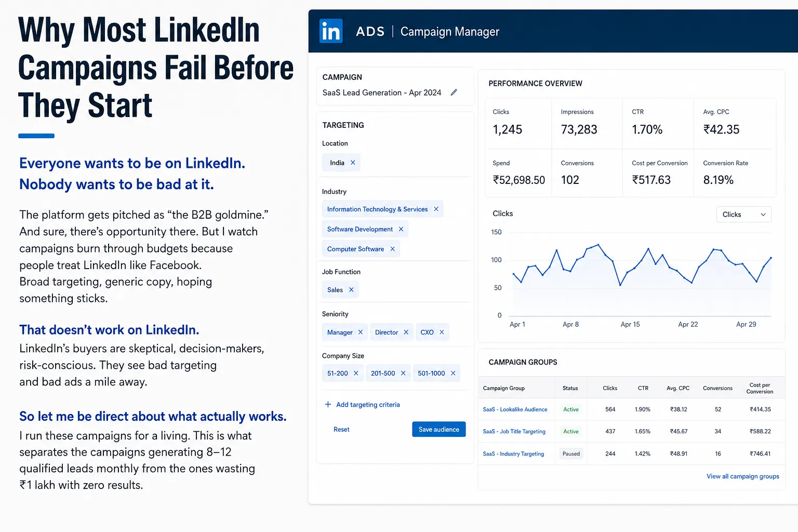Screen dimensions: 798x532
Task: Click View all campaign groups link
Action: coord(742,476)
